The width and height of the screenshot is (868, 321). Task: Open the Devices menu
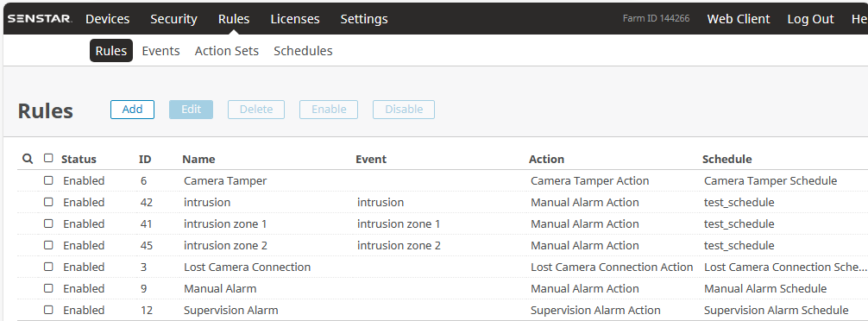pyautogui.click(x=107, y=19)
